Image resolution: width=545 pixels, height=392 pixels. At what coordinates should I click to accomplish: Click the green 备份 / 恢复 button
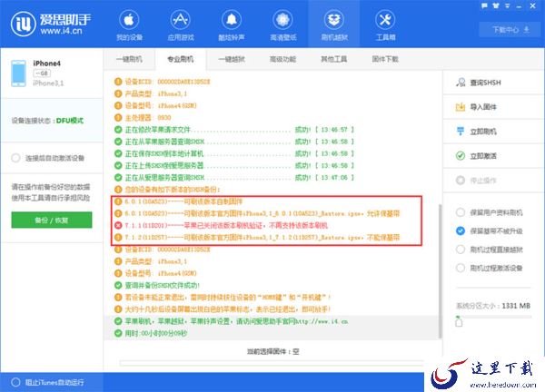click(52, 220)
